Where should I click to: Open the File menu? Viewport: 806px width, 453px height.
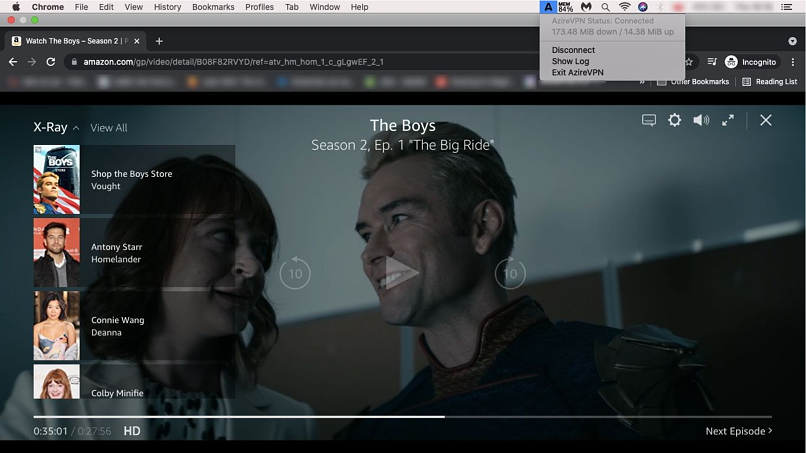tap(81, 7)
